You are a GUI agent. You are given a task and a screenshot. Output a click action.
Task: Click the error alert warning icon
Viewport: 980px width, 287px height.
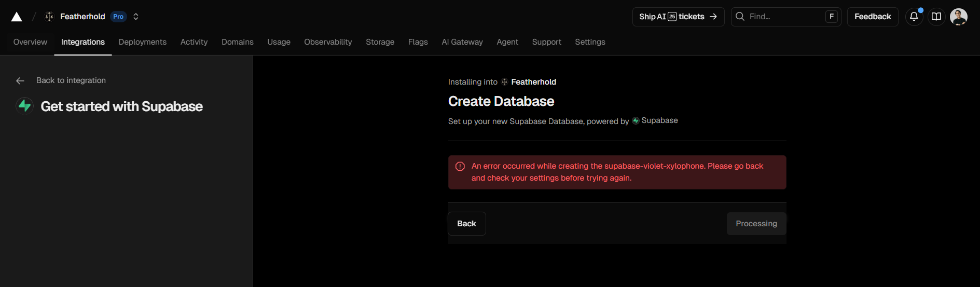(x=460, y=167)
